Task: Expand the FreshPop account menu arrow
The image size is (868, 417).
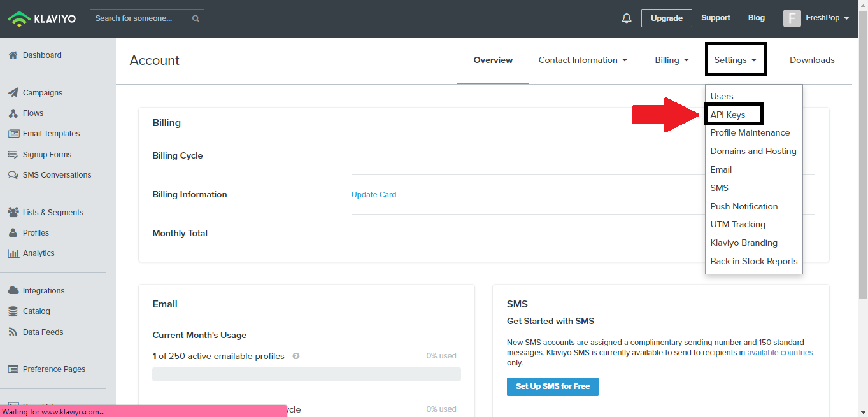Action: [846, 18]
